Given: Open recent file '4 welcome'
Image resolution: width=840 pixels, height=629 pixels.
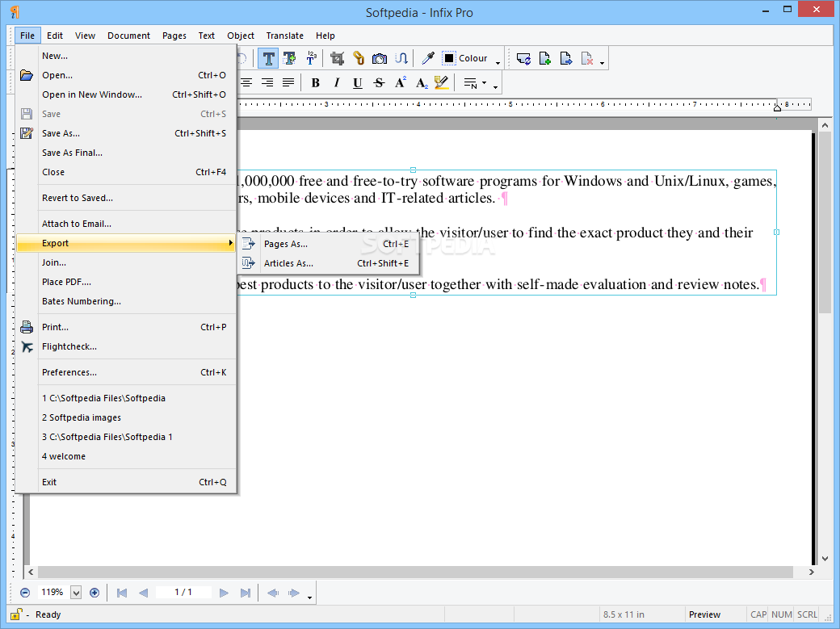Looking at the screenshot, I should pos(127,456).
